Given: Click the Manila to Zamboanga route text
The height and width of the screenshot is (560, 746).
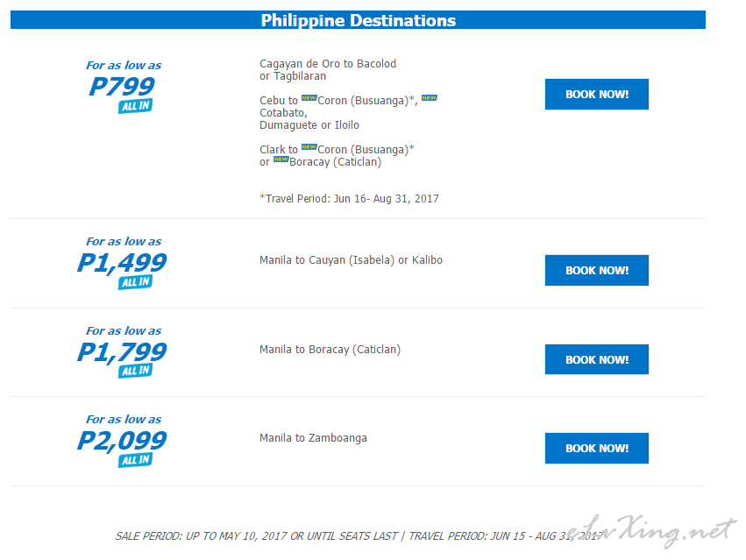Looking at the screenshot, I should (x=313, y=438).
